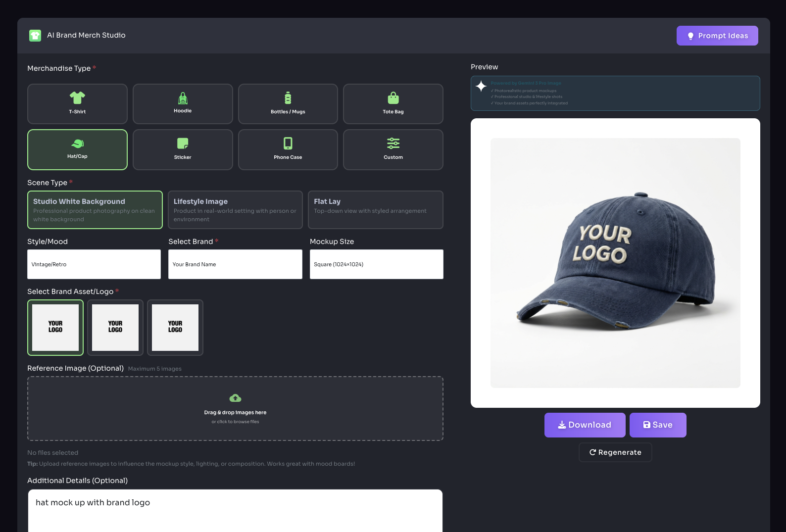The width and height of the screenshot is (786, 532).
Task: Select the second YOUR LOGO brand asset
Action: pyautogui.click(x=115, y=328)
